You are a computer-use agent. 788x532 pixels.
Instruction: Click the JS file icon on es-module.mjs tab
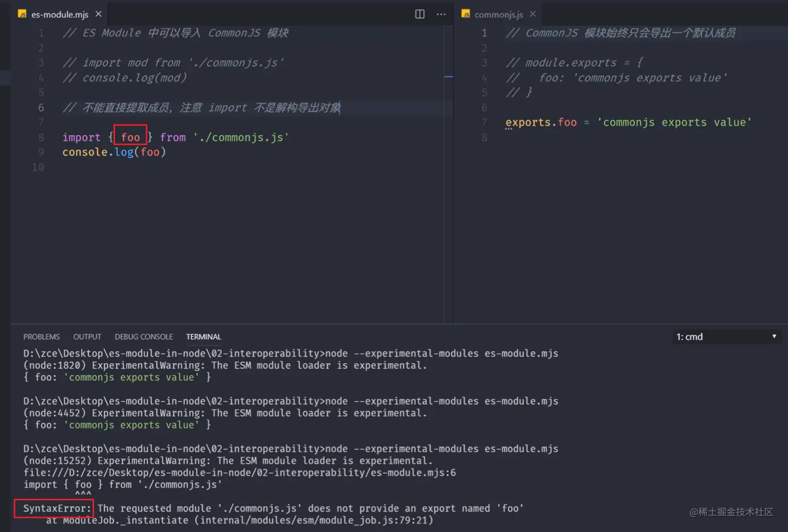[x=22, y=14]
